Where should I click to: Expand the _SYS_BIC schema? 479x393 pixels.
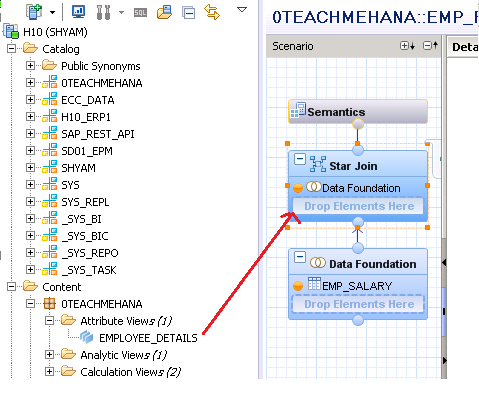[30, 235]
